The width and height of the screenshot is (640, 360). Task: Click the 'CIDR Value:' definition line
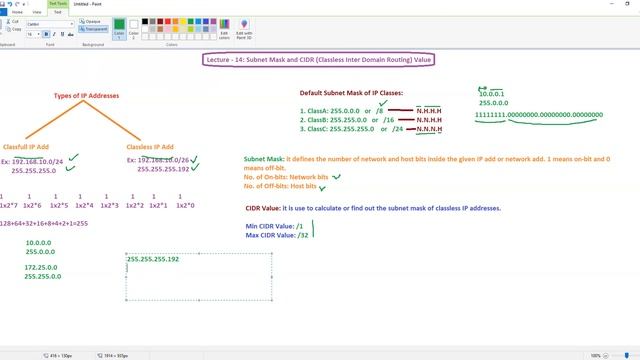(x=373, y=208)
